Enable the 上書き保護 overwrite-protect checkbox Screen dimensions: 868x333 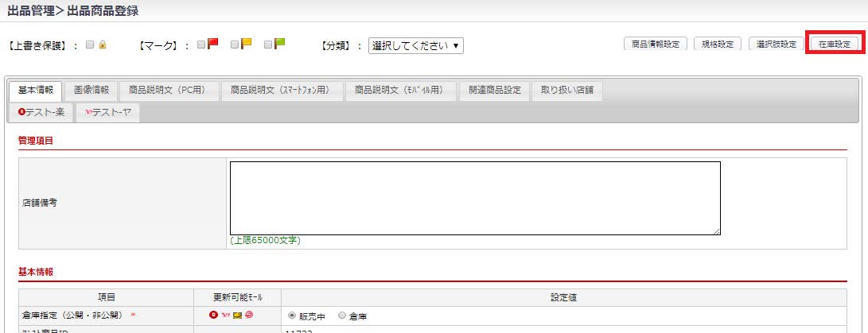pyautogui.click(x=90, y=45)
